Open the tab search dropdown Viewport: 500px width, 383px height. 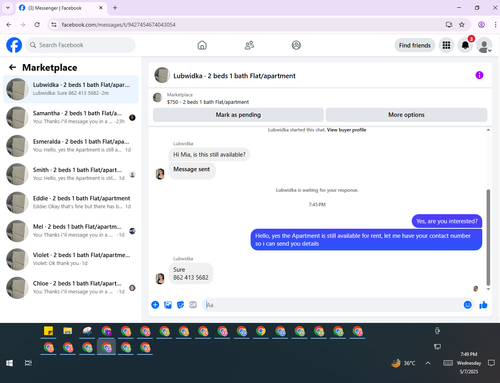click(8, 8)
